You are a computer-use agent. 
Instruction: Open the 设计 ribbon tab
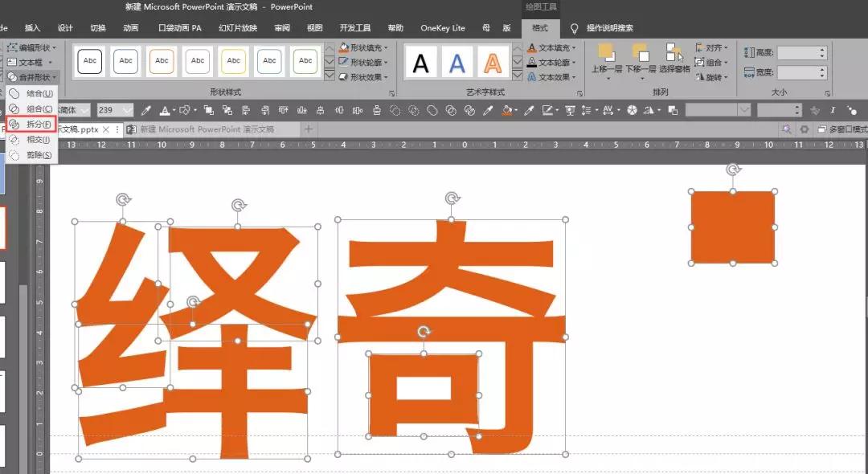coord(65,27)
